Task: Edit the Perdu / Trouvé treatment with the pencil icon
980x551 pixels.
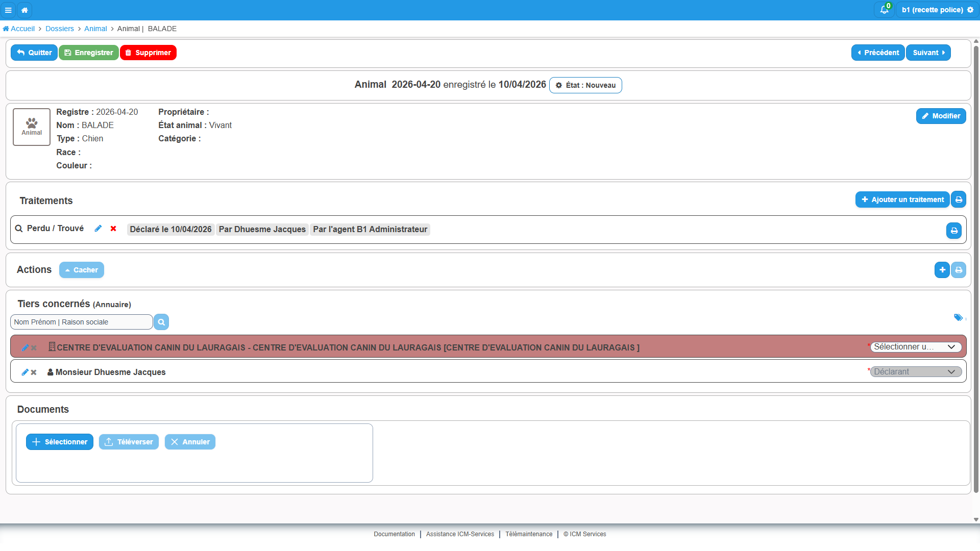Action: coord(98,229)
